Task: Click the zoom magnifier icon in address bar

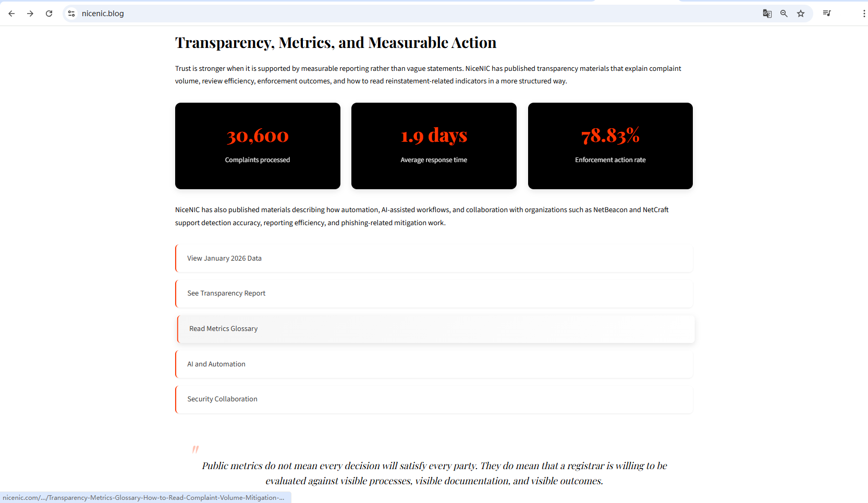Action: 784,14
